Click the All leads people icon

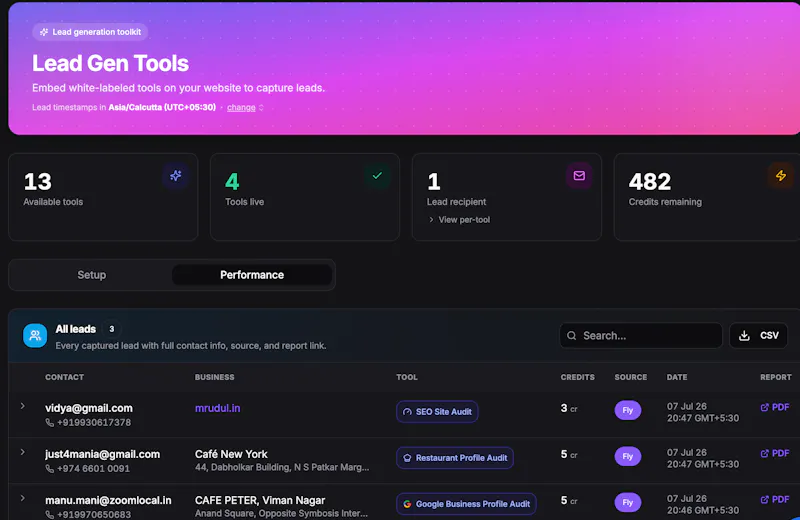(35, 335)
